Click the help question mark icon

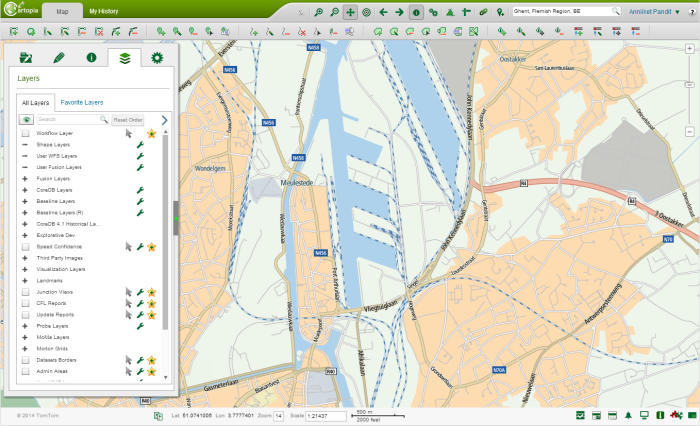(x=691, y=13)
